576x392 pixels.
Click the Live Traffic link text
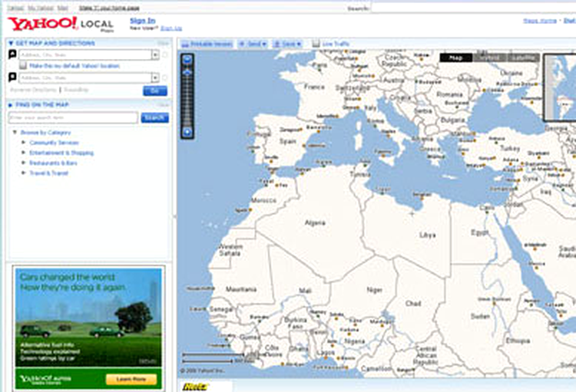(336, 44)
